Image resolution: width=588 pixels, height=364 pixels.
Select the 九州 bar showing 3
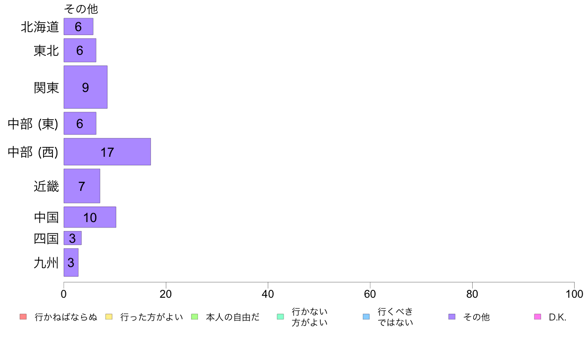click(x=71, y=263)
